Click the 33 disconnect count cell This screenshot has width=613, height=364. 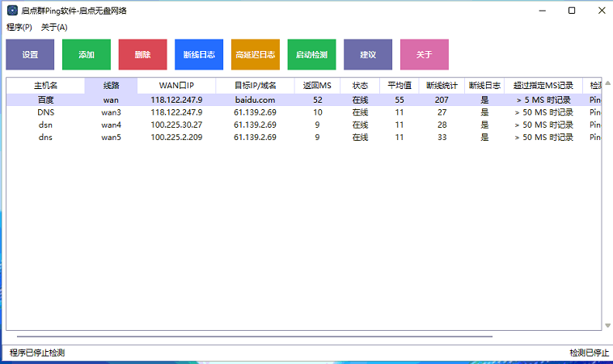point(442,138)
